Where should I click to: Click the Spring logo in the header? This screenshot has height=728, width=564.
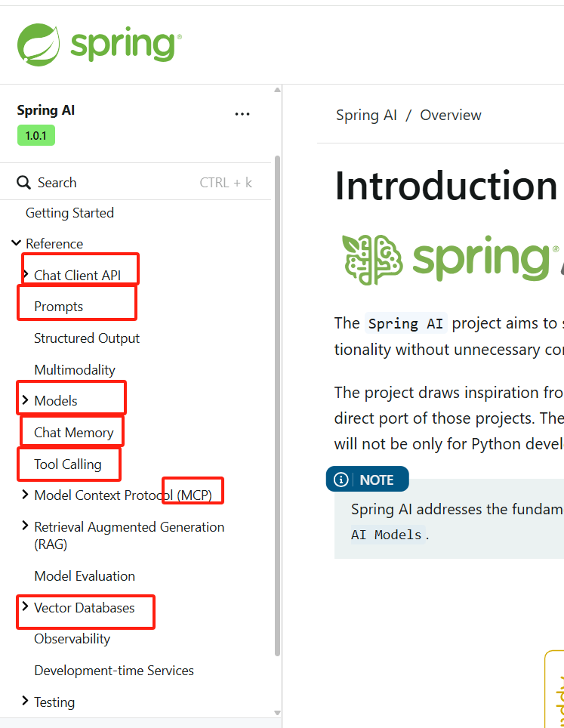[100, 45]
